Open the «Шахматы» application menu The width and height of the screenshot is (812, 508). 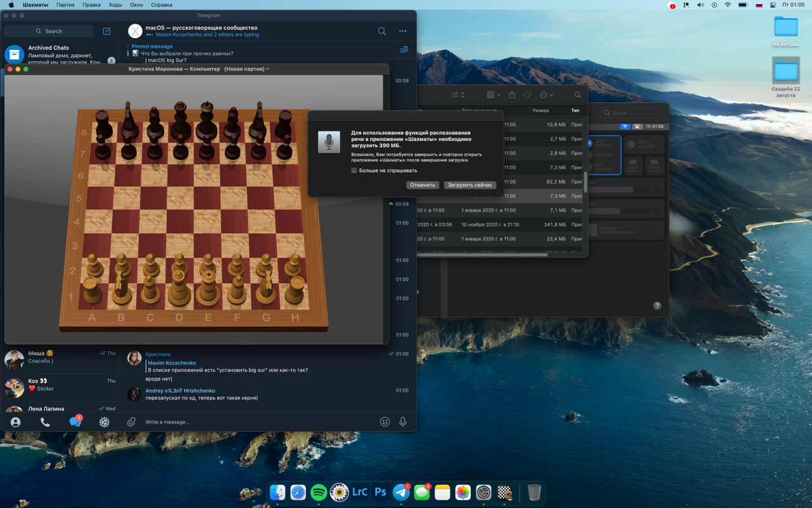click(36, 4)
